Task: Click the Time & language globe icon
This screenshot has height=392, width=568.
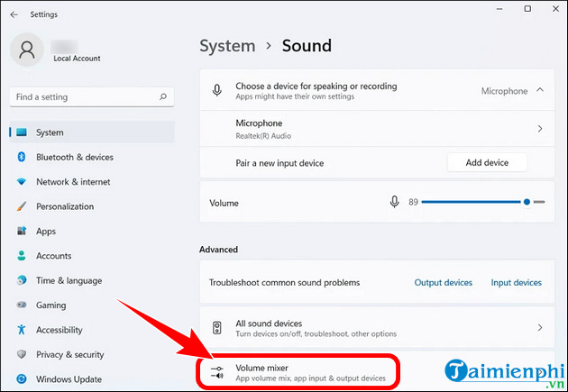Action: (22, 280)
